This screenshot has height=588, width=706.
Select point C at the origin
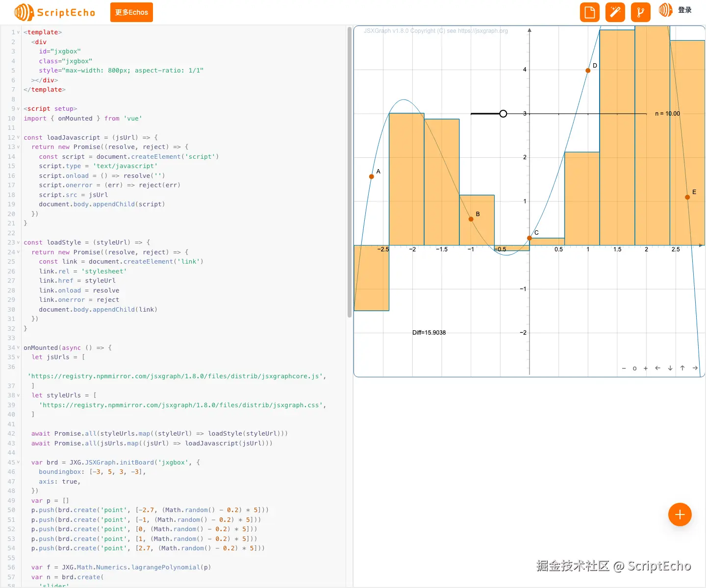tap(529, 238)
